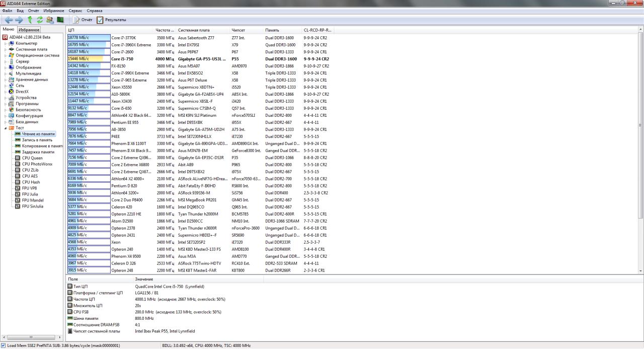This screenshot has width=644, height=349.
Task: Select the База данных tree icon
Action: pyautogui.click(x=12, y=122)
